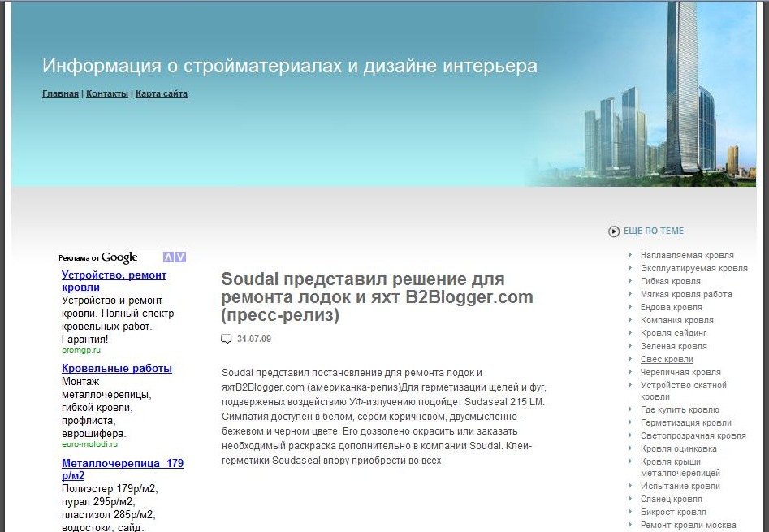
Task: Click the ЕЩЕ ПО ТЕМЕ sidebar heading
Action: click(653, 231)
